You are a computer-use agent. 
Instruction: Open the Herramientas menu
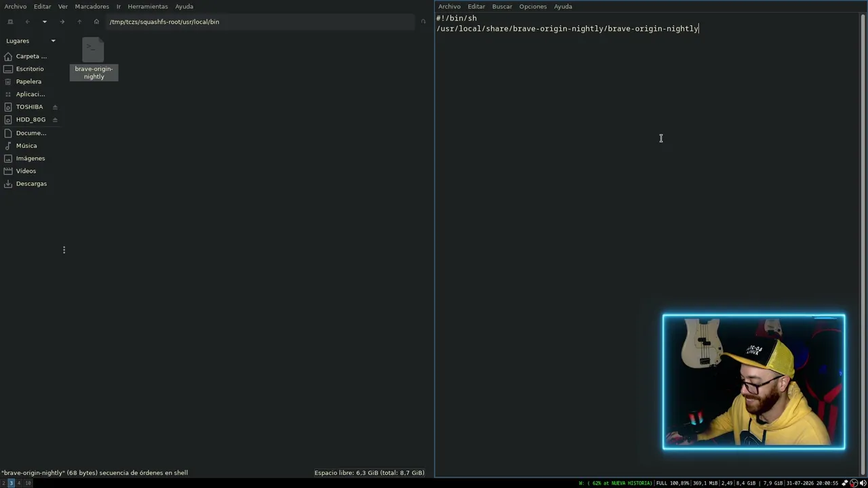click(148, 7)
